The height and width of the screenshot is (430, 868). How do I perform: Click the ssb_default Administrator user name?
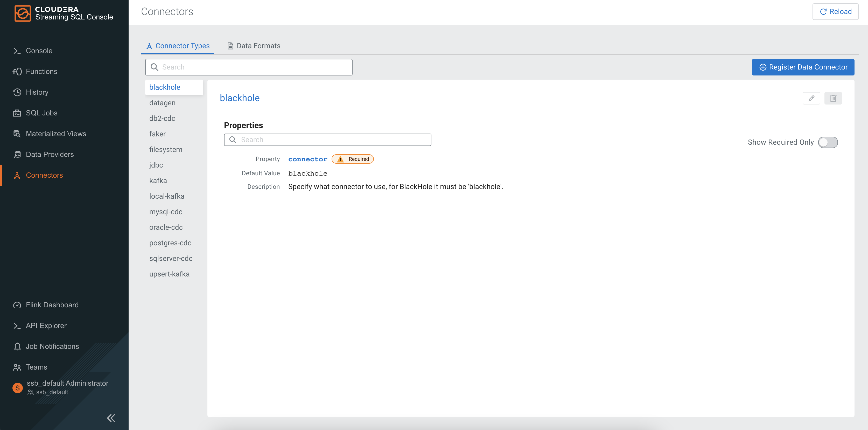coord(67,383)
